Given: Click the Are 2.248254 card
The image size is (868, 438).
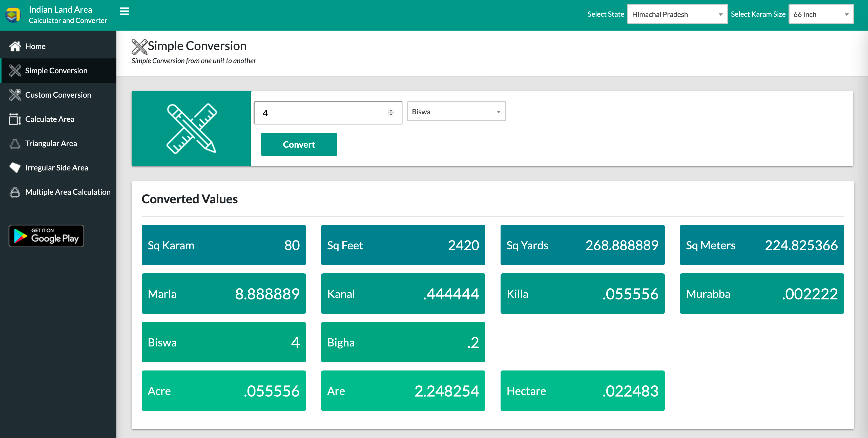Looking at the screenshot, I should pos(403,390).
